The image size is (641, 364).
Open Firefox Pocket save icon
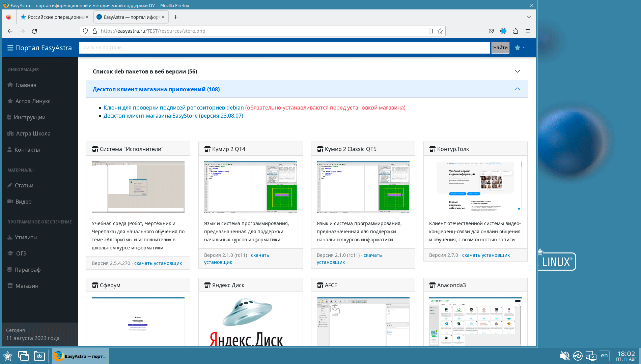pyautogui.click(x=491, y=31)
